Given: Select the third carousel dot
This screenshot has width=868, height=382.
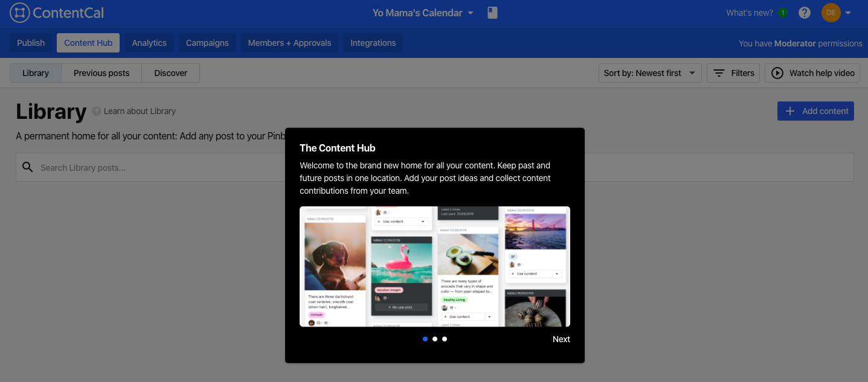Looking at the screenshot, I should 444,339.
